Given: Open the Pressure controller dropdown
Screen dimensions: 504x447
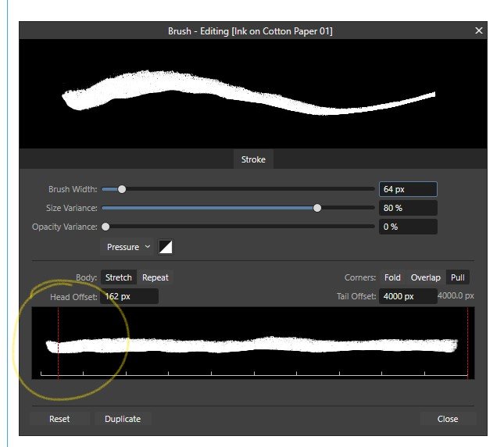Looking at the screenshot, I should click(128, 247).
